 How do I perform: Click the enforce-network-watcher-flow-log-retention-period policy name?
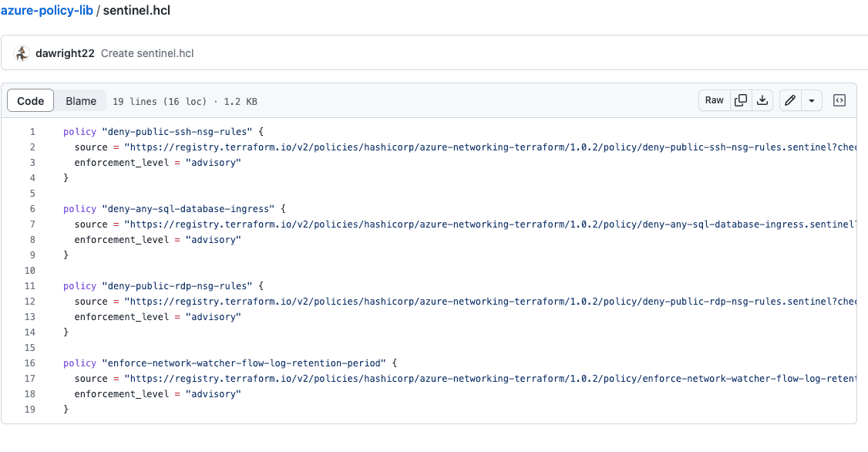click(x=241, y=363)
